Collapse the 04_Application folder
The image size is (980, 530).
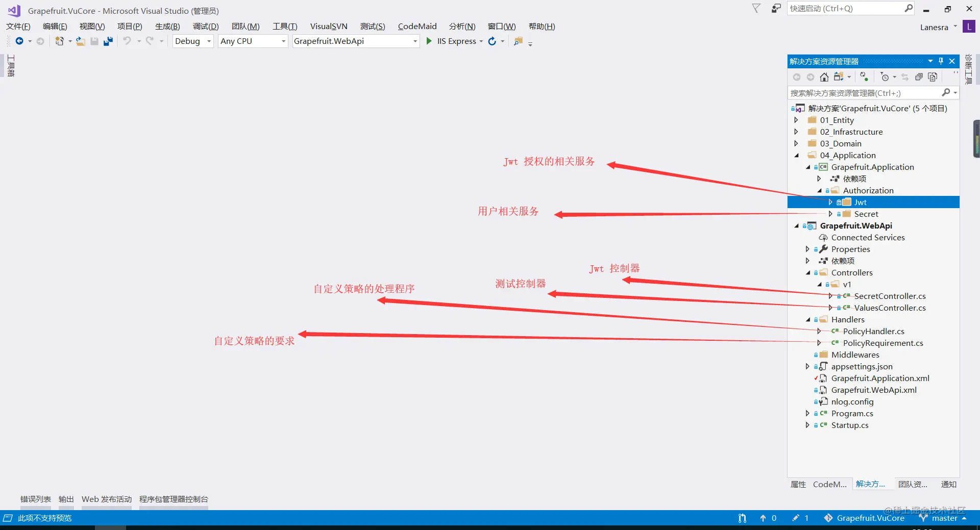point(796,156)
